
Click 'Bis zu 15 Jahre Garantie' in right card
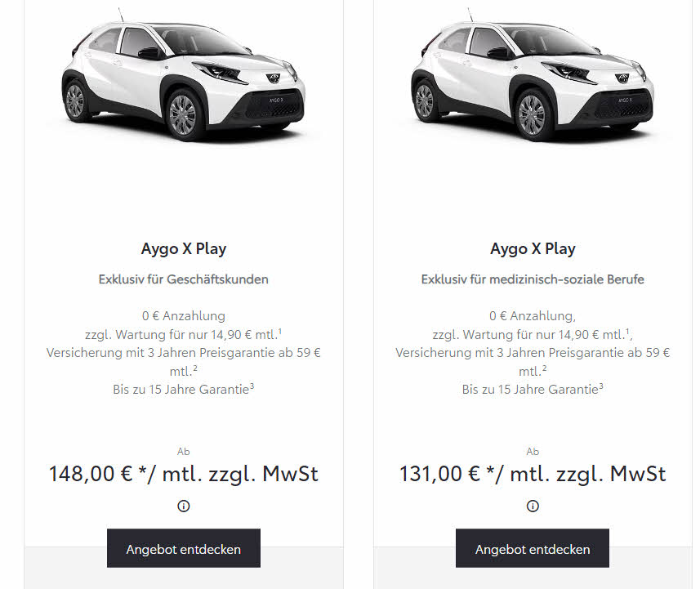(x=530, y=390)
